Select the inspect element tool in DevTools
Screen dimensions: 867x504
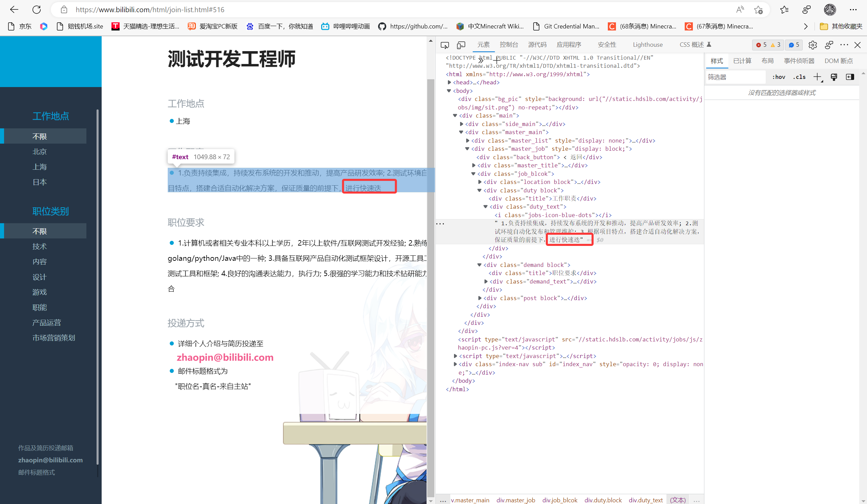pos(445,45)
